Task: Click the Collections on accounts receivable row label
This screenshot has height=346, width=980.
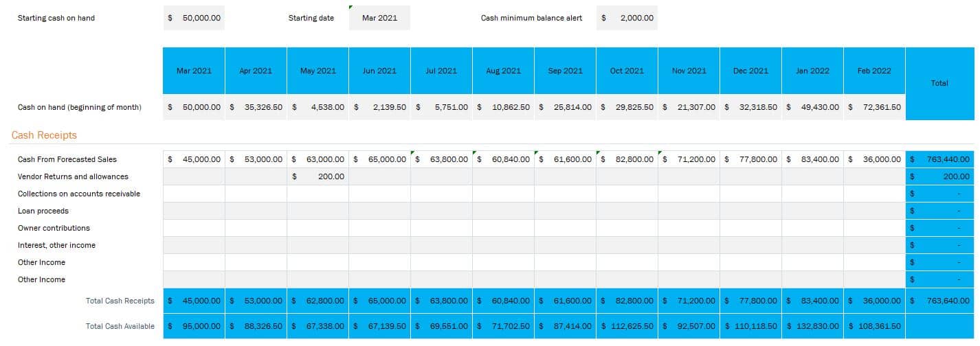Action: [x=79, y=194]
